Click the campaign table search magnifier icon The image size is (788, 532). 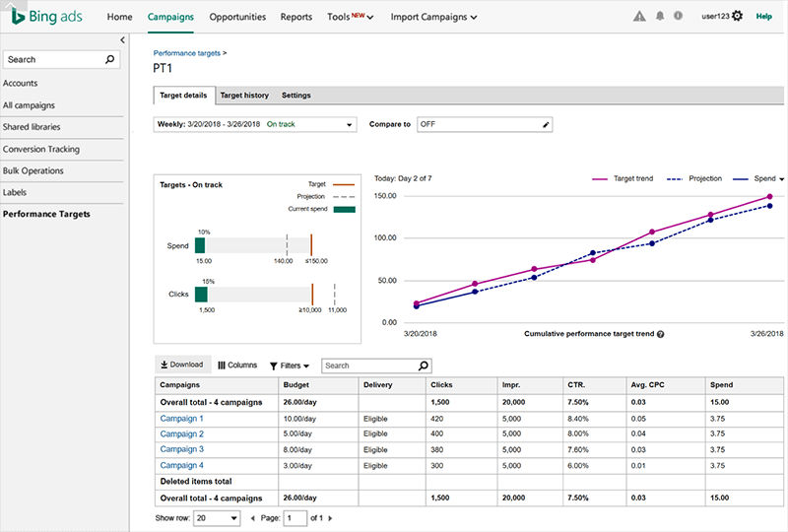424,366
